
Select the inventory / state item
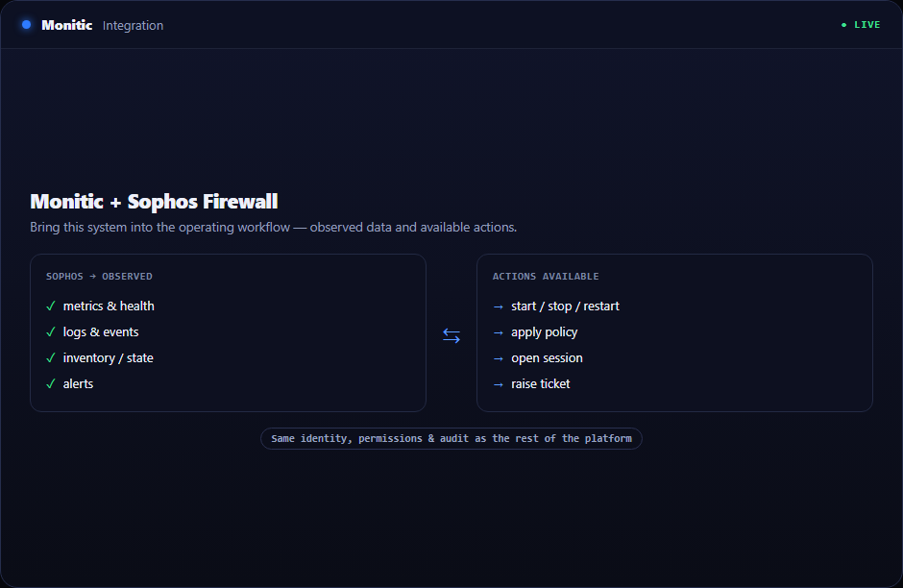pyautogui.click(x=109, y=357)
